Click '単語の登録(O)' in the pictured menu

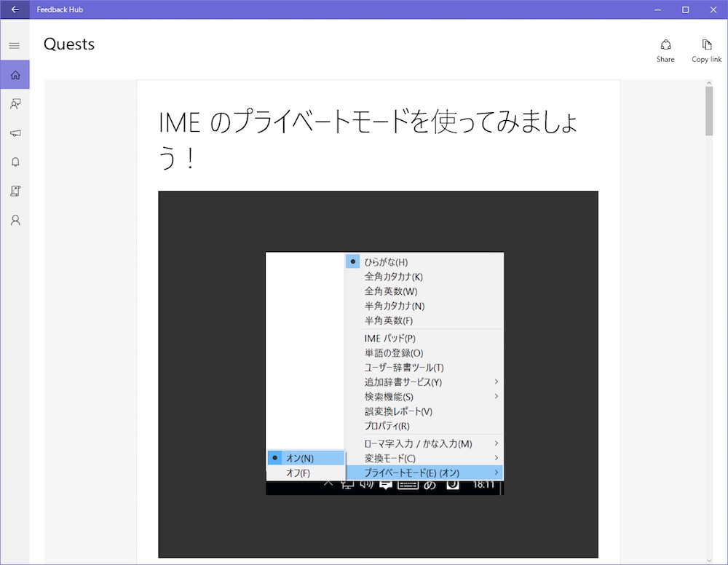coord(394,353)
